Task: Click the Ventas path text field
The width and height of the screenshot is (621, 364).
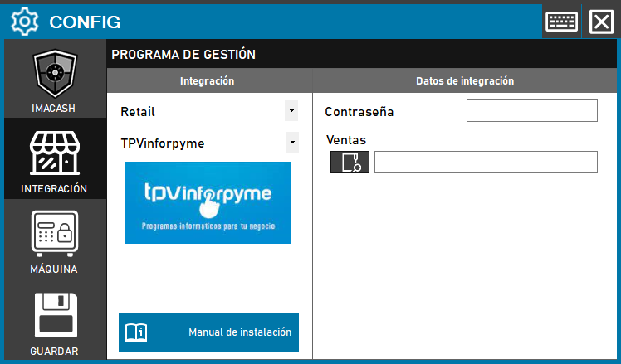Action: click(x=486, y=163)
